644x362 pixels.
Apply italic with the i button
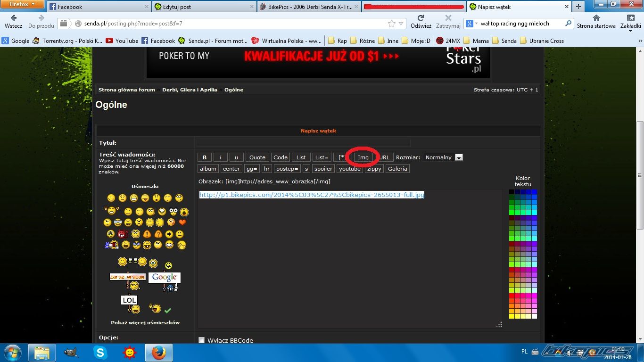point(220,157)
